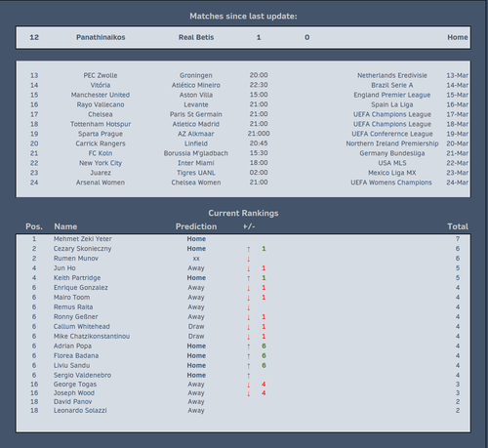Click PEC Zwolle fixture team name

point(101,75)
